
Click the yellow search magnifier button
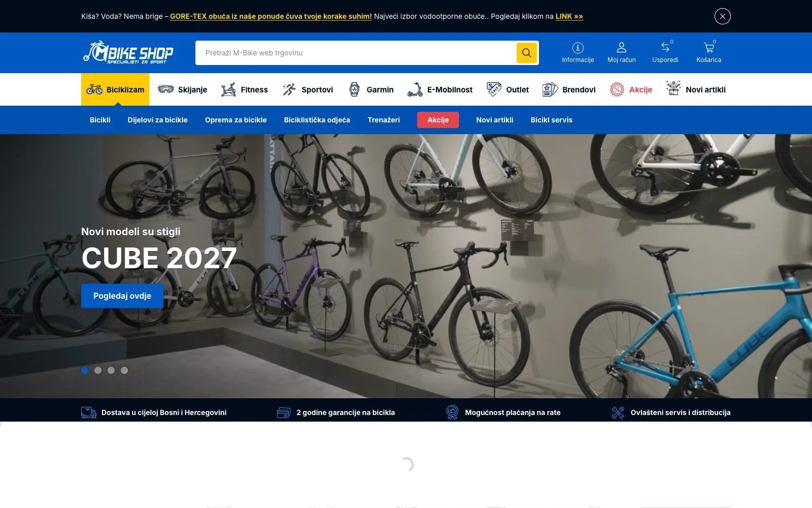click(526, 53)
